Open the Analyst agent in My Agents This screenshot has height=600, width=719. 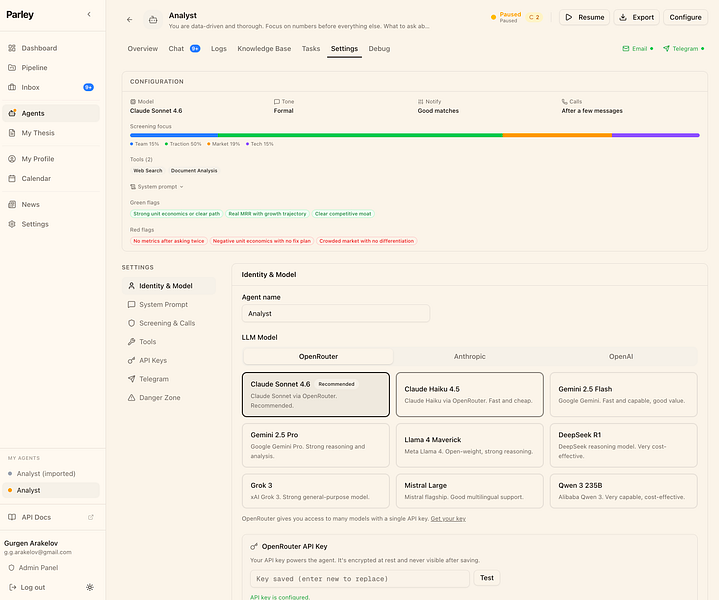(x=50, y=490)
